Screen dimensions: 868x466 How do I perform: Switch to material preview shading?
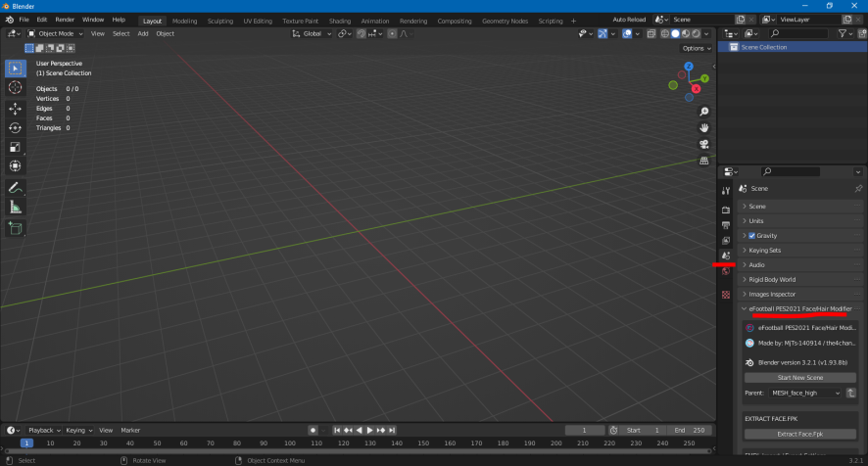pyautogui.click(x=686, y=33)
